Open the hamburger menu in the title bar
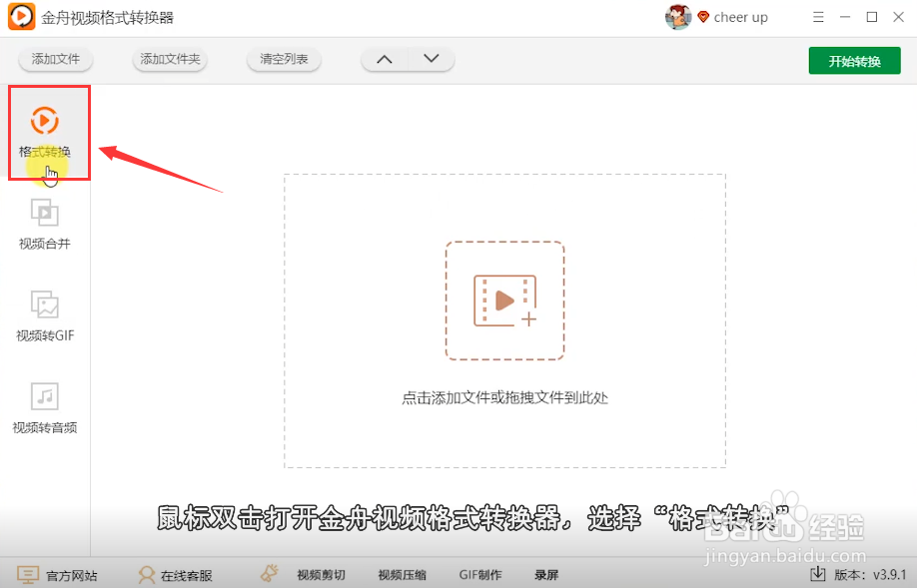The width and height of the screenshot is (917, 588). click(x=818, y=17)
